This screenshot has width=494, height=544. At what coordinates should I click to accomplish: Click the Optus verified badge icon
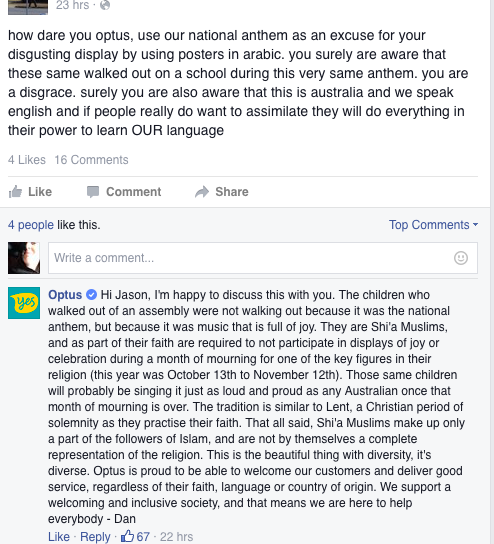(91, 295)
